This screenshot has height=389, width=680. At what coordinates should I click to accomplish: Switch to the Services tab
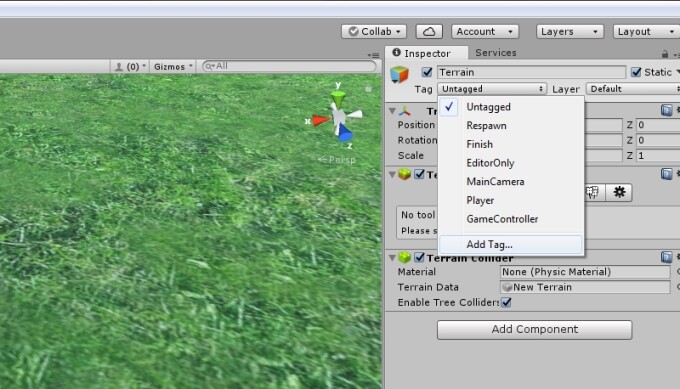click(496, 52)
